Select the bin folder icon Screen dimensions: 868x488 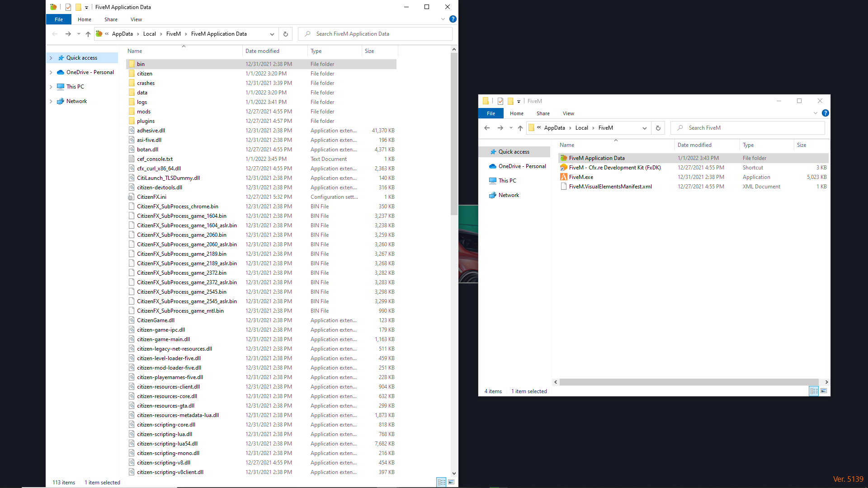[x=132, y=64]
